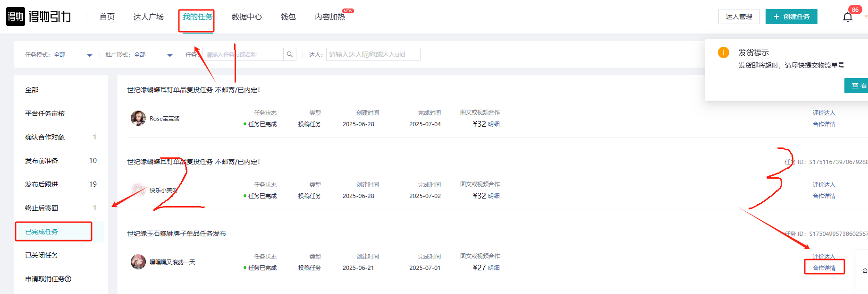Open Rose宝宝酱's avatar
Image resolution: width=868 pixels, height=294 pixels.
coord(138,118)
